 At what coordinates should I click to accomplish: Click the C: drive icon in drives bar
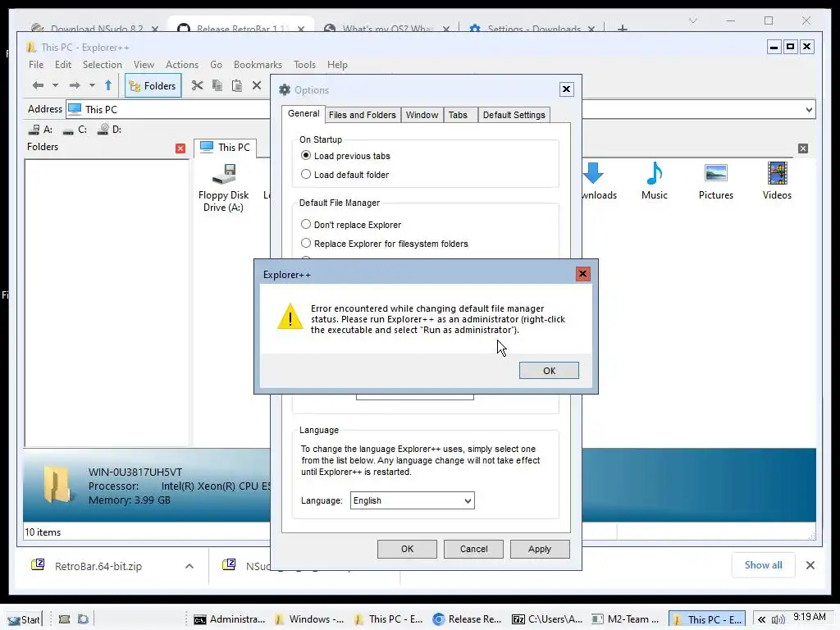pyautogui.click(x=75, y=129)
